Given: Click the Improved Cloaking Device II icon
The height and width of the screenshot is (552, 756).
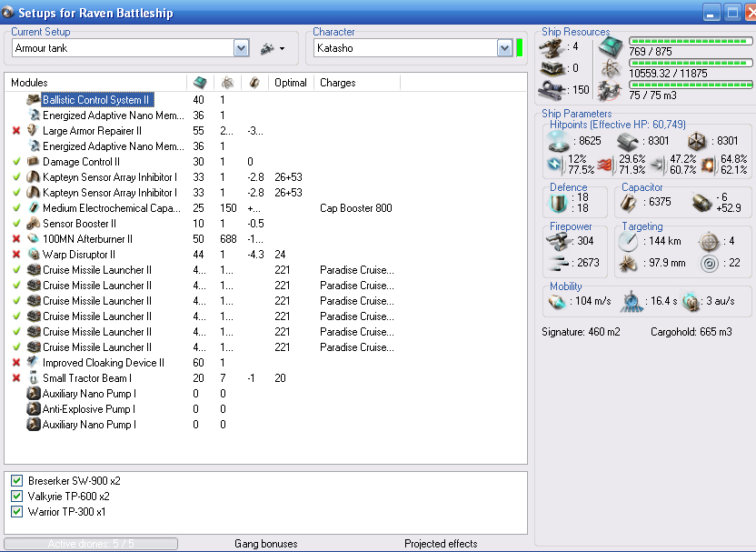Looking at the screenshot, I should click(x=34, y=363).
